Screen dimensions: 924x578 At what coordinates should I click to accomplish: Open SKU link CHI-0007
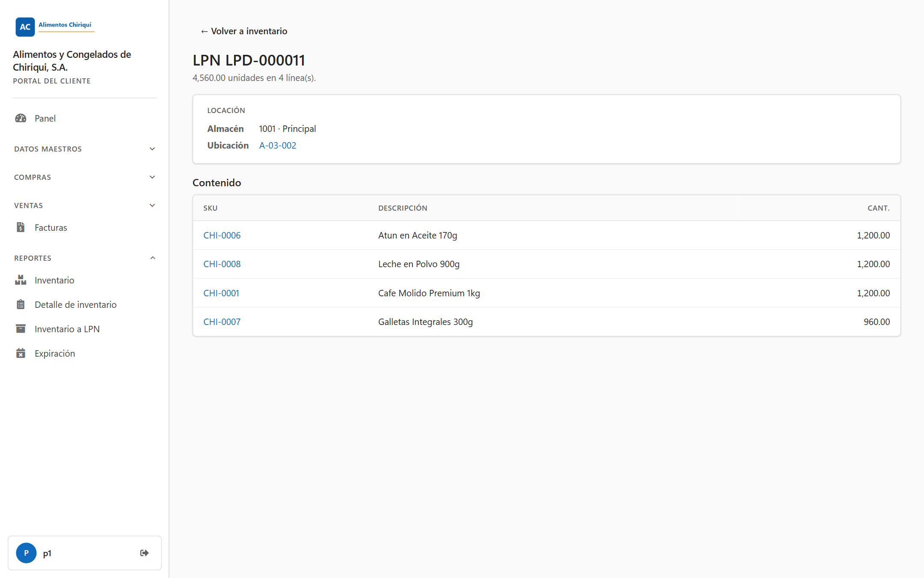pos(222,322)
